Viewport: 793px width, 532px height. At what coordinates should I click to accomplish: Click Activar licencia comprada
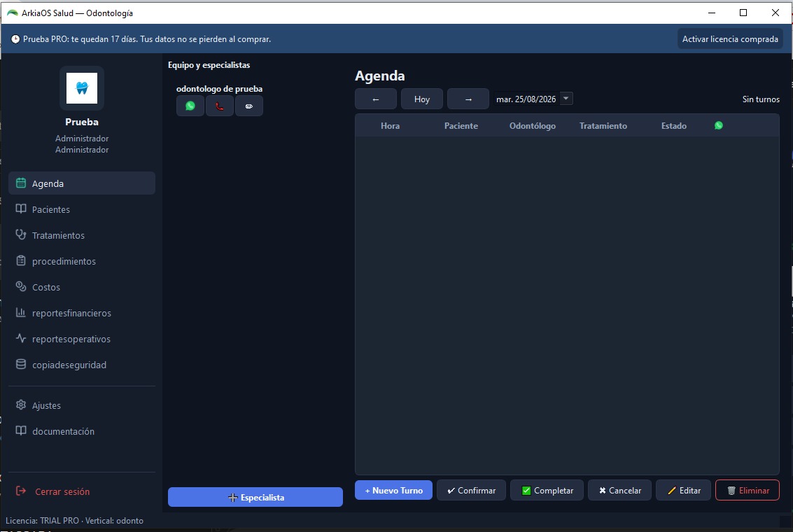pos(730,39)
